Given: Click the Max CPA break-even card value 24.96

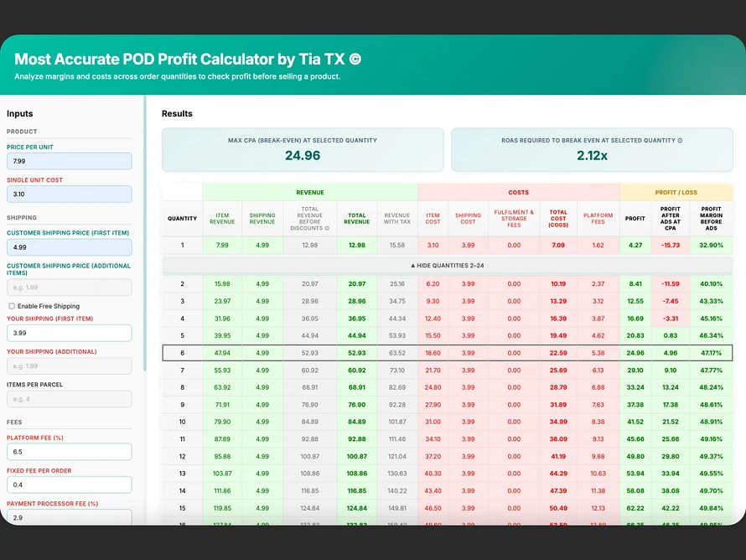Looking at the screenshot, I should (x=303, y=156).
